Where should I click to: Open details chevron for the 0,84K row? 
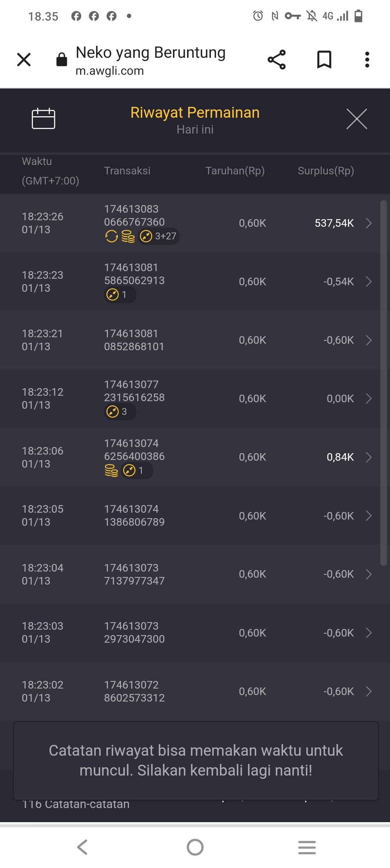coord(368,457)
